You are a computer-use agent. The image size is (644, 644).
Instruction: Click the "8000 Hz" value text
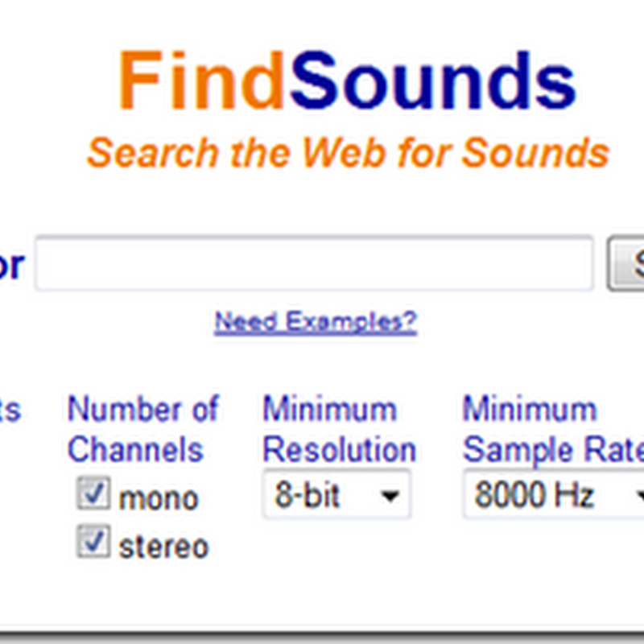coord(534,494)
